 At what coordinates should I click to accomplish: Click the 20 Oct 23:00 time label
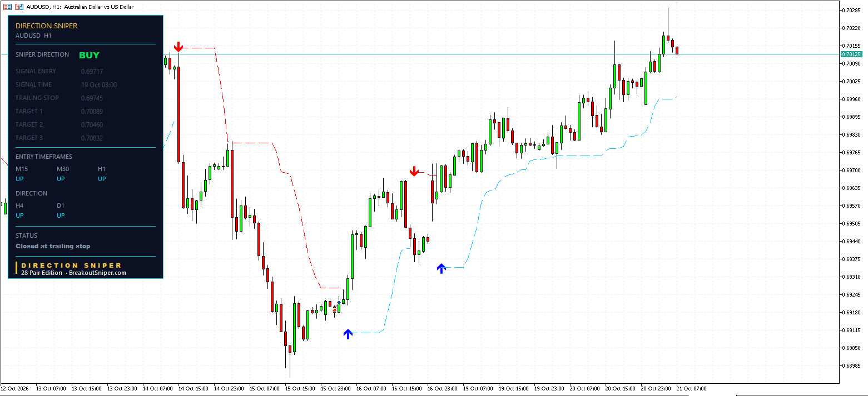pos(656,389)
